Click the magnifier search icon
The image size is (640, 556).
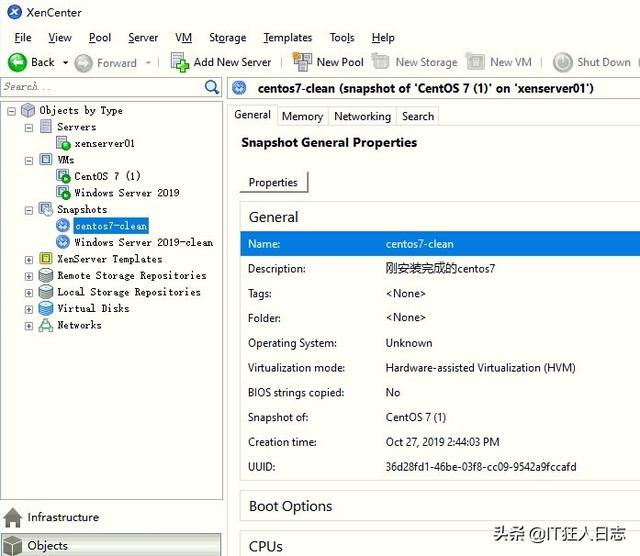coord(211,87)
